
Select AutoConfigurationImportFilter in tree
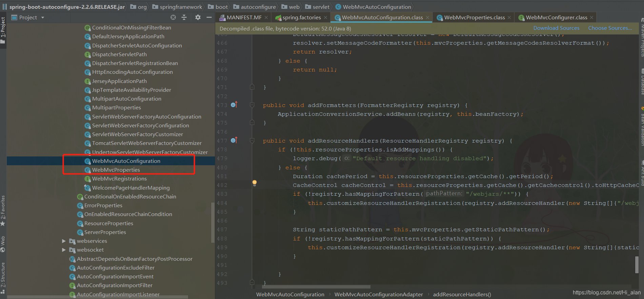[x=115, y=285]
